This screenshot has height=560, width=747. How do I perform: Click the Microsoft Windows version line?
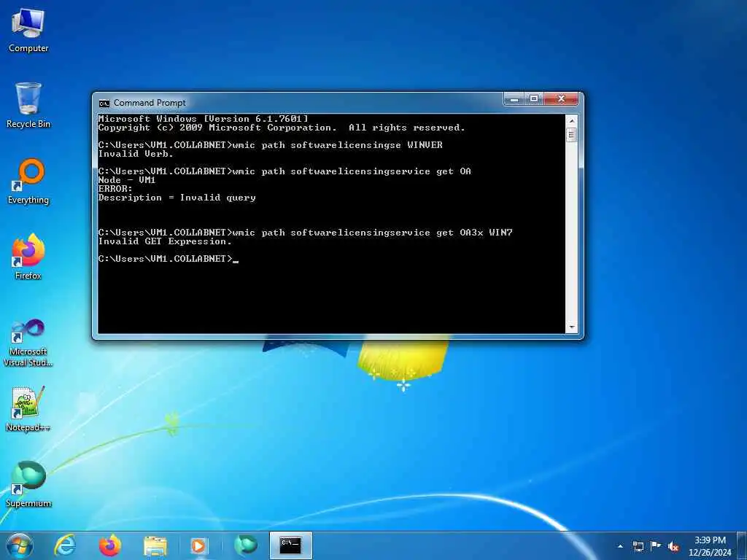pyautogui.click(x=204, y=119)
